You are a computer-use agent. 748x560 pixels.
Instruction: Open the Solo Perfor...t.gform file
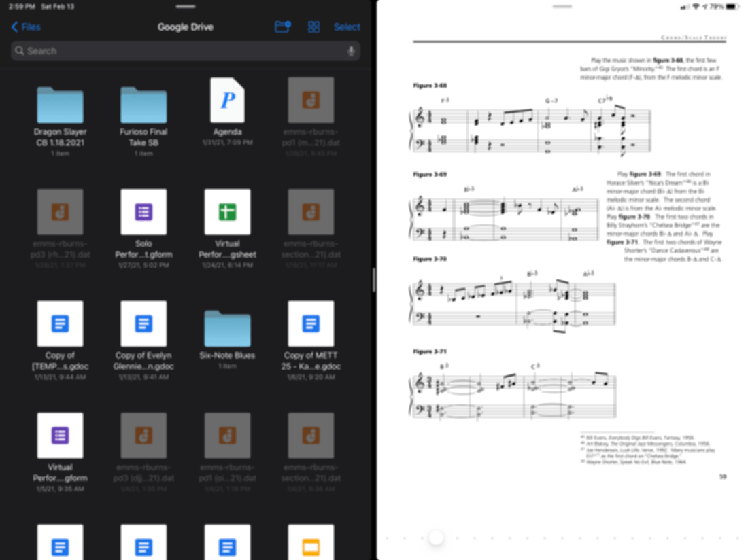(143, 212)
